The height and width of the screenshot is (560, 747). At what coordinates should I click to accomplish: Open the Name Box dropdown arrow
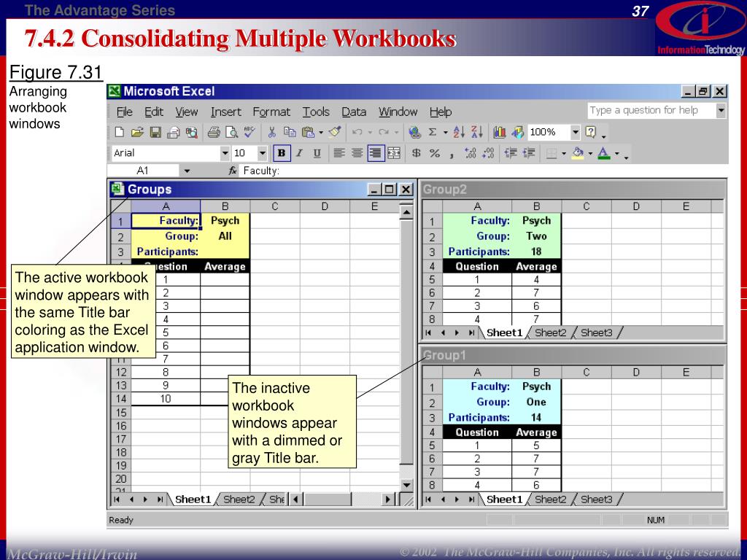pyautogui.click(x=187, y=171)
